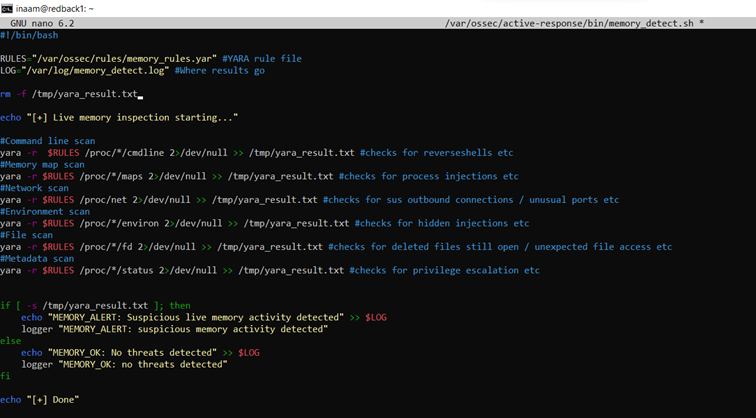
Task: Click the #Metadata scan comment
Action: (37, 259)
